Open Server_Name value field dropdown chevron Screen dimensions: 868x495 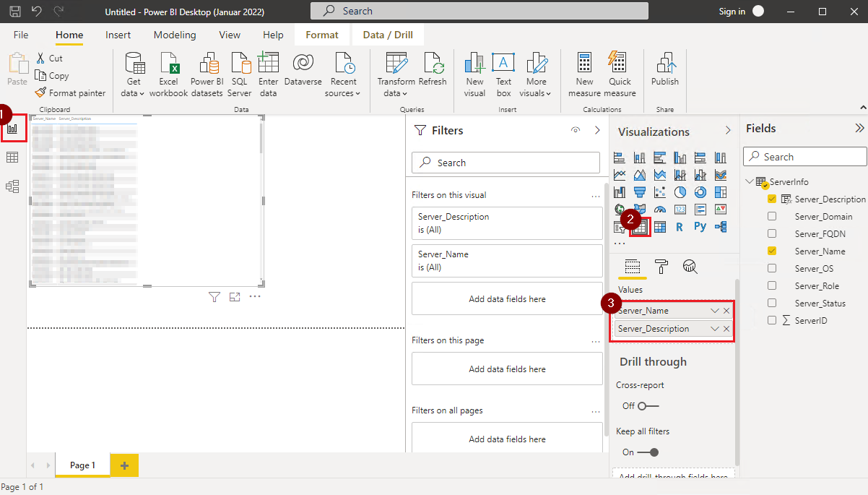pyautogui.click(x=715, y=311)
